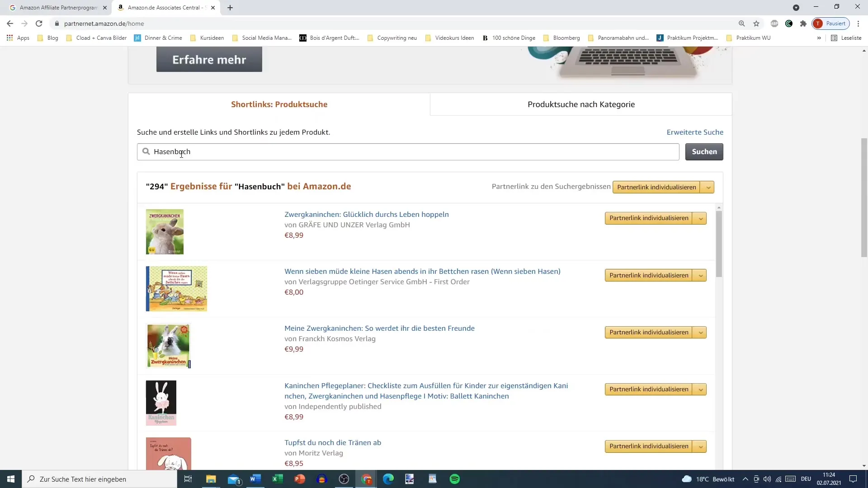Click the Windows taskbar search box
868x488 pixels.
99,479
